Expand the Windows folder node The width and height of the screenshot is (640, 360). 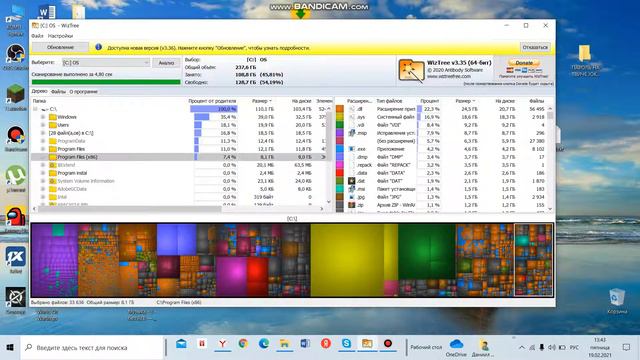pos(43,117)
